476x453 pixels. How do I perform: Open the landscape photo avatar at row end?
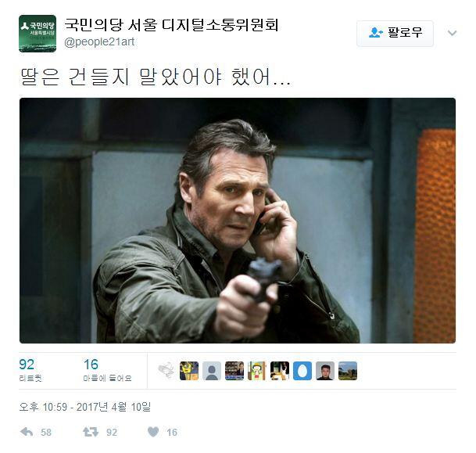pyautogui.click(x=348, y=371)
